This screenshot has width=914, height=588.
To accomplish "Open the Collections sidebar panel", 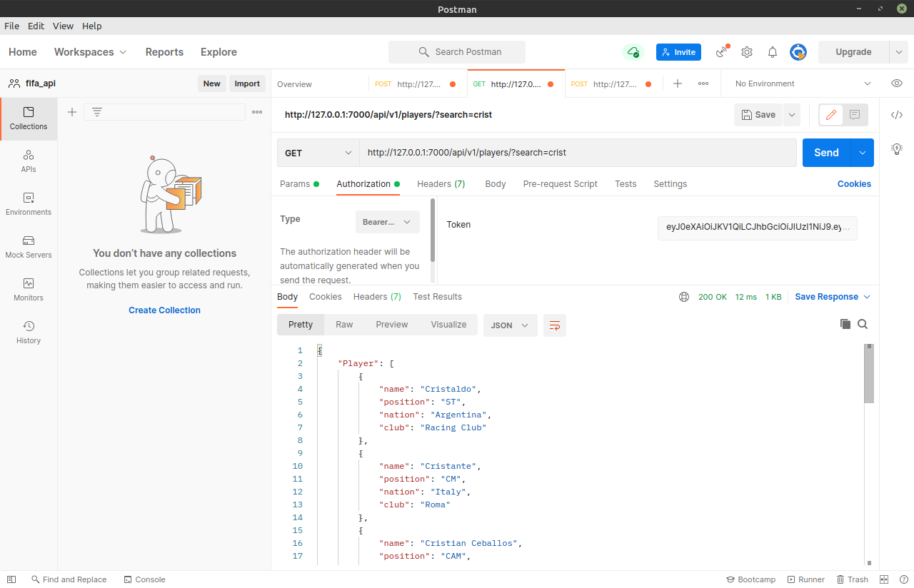I will click(29, 119).
